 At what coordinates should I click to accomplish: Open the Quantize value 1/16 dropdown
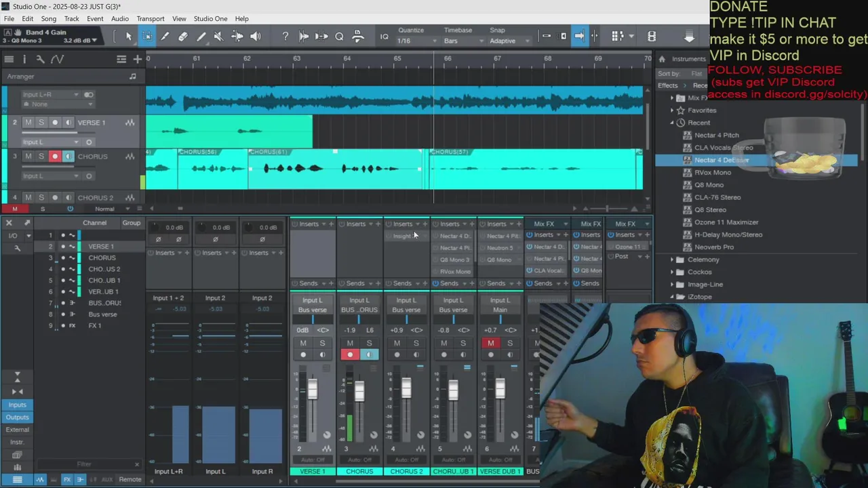point(416,41)
